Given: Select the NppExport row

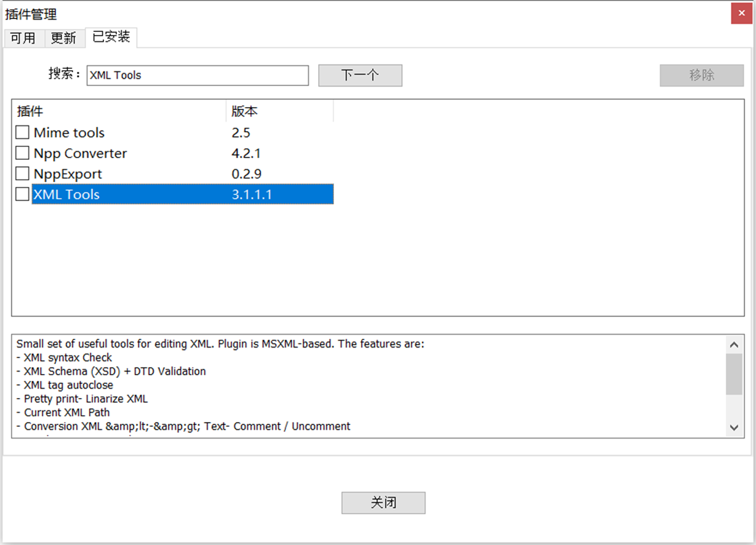Looking at the screenshot, I should (174, 173).
